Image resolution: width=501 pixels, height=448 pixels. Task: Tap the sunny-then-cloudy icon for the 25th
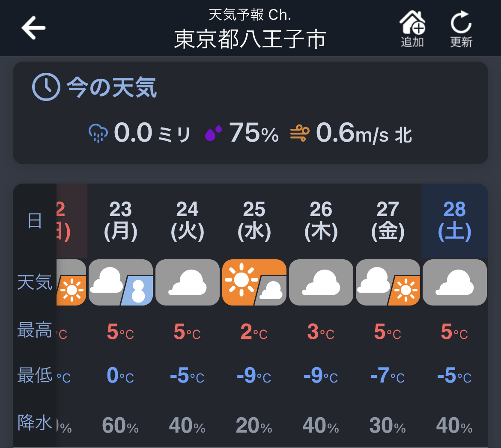pyautogui.click(x=254, y=282)
